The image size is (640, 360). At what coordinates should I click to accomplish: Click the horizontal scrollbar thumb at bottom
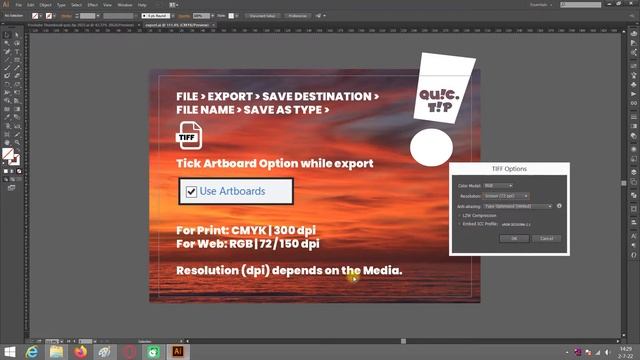[403, 341]
